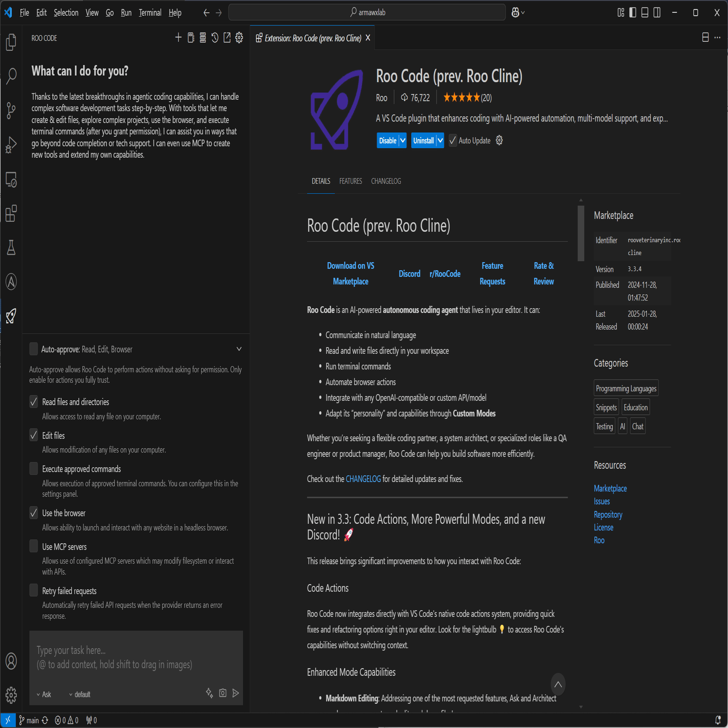Close the Roo Code extension tab

[368, 38]
